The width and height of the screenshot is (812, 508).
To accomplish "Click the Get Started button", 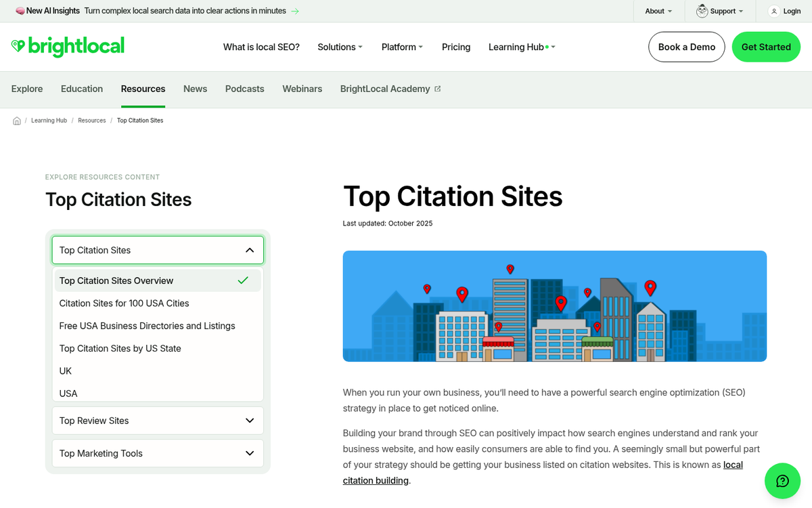I will click(766, 47).
